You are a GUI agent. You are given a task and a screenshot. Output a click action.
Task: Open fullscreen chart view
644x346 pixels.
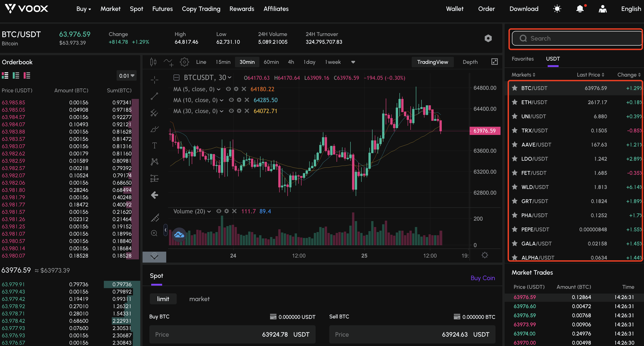495,62
